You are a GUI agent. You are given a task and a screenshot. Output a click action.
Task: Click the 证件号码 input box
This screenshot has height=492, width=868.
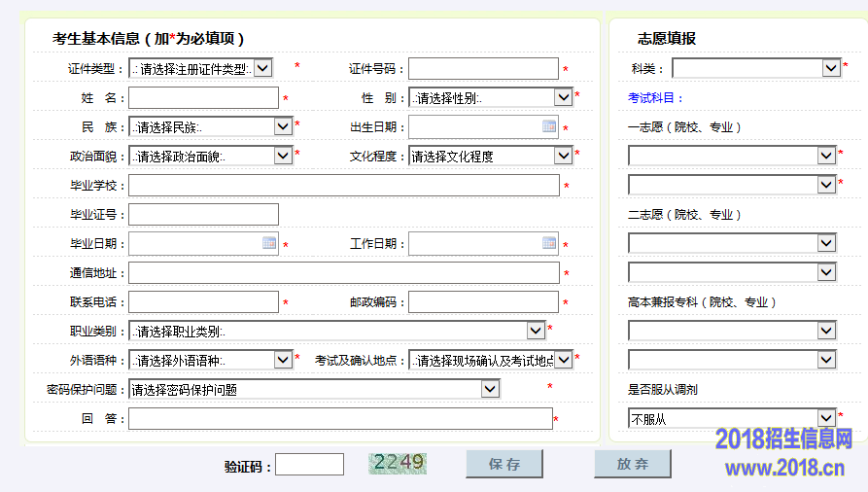(x=483, y=68)
